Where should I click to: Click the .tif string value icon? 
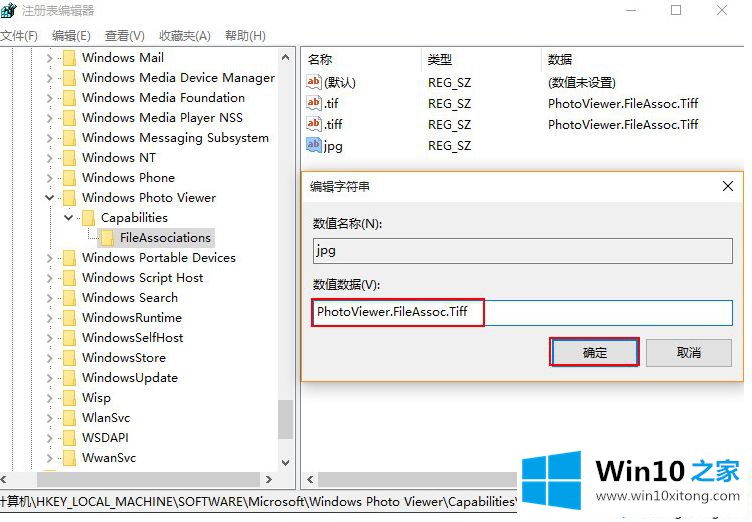click(314, 103)
